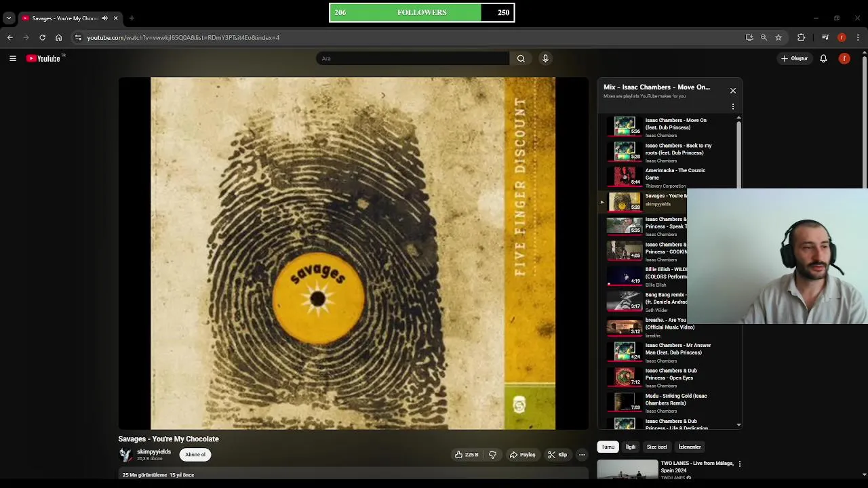Activate voice search microphone

point(545,58)
